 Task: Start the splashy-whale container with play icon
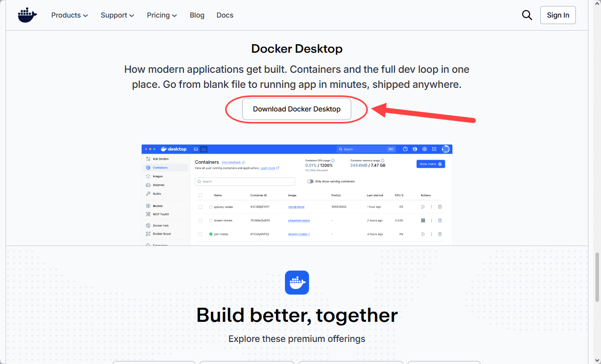tap(423, 207)
